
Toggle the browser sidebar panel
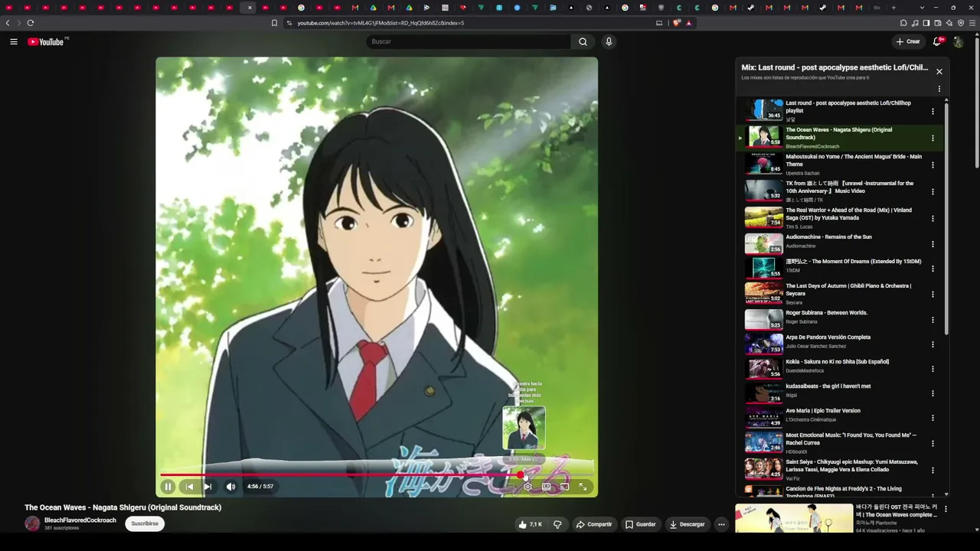[x=926, y=23]
